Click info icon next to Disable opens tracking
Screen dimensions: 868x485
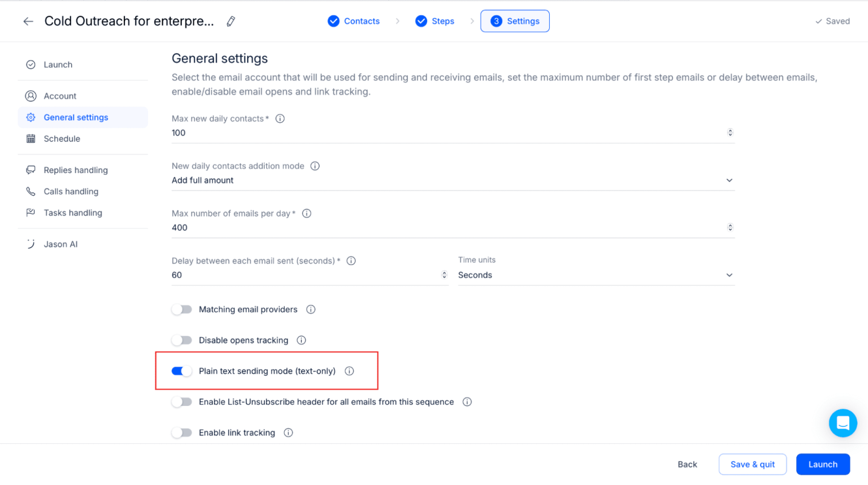(x=301, y=340)
